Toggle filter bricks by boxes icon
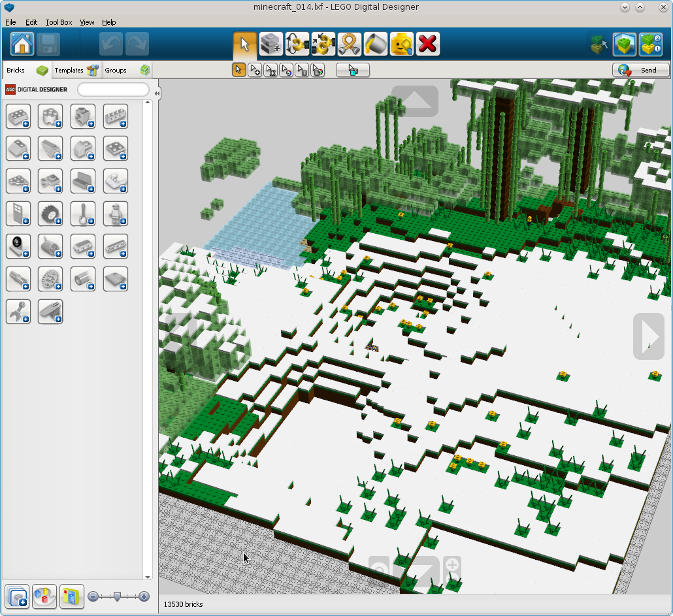 [x=72, y=596]
